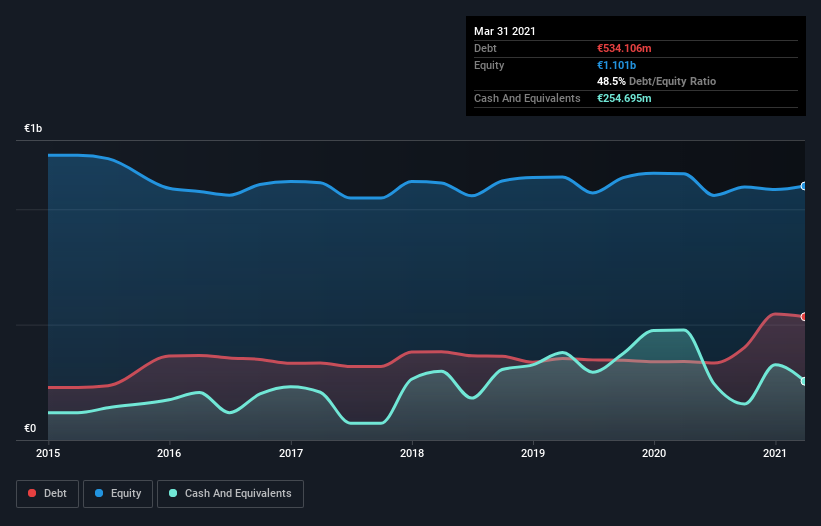This screenshot has height=526, width=821.
Task: Select the 2015 x-axis label
Action: point(48,453)
